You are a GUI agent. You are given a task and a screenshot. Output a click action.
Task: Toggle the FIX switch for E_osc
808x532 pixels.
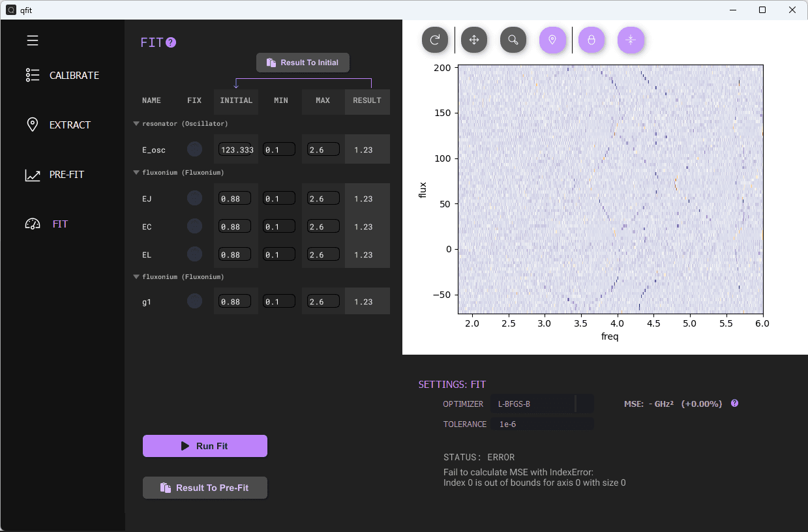click(194, 149)
